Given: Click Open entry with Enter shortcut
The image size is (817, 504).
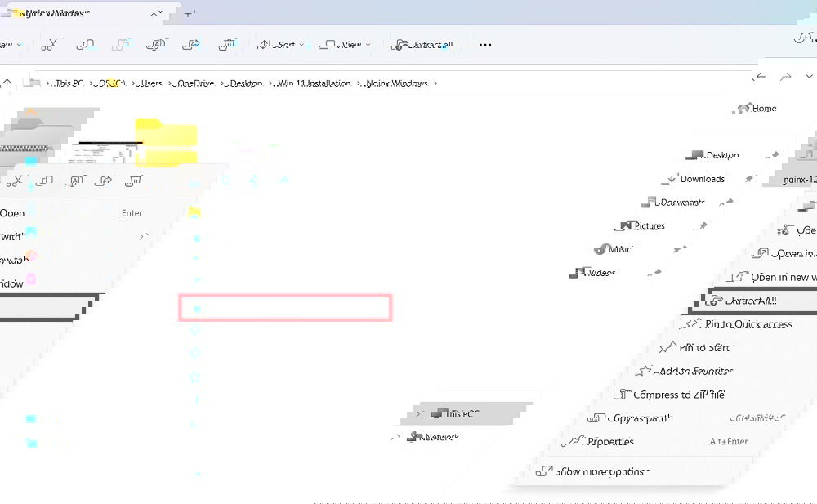Looking at the screenshot, I should [71, 213].
